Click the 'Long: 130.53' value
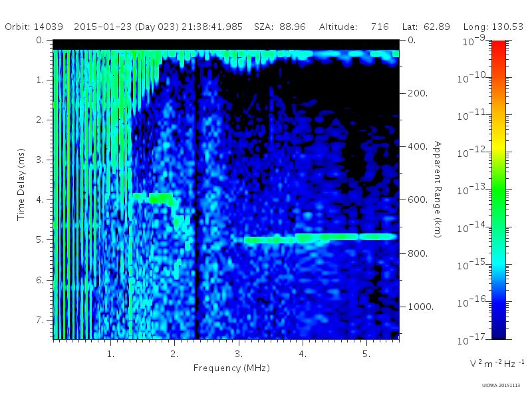 click(493, 27)
